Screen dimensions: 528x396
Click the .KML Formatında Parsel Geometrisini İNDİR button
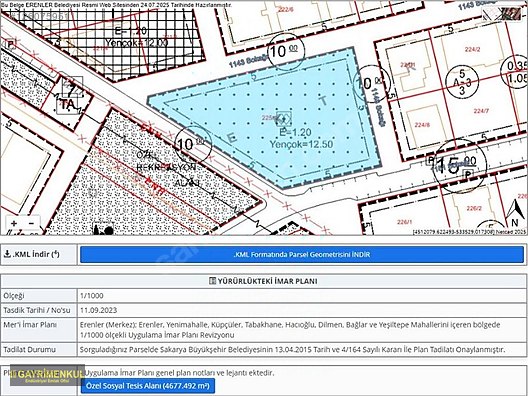point(302,255)
